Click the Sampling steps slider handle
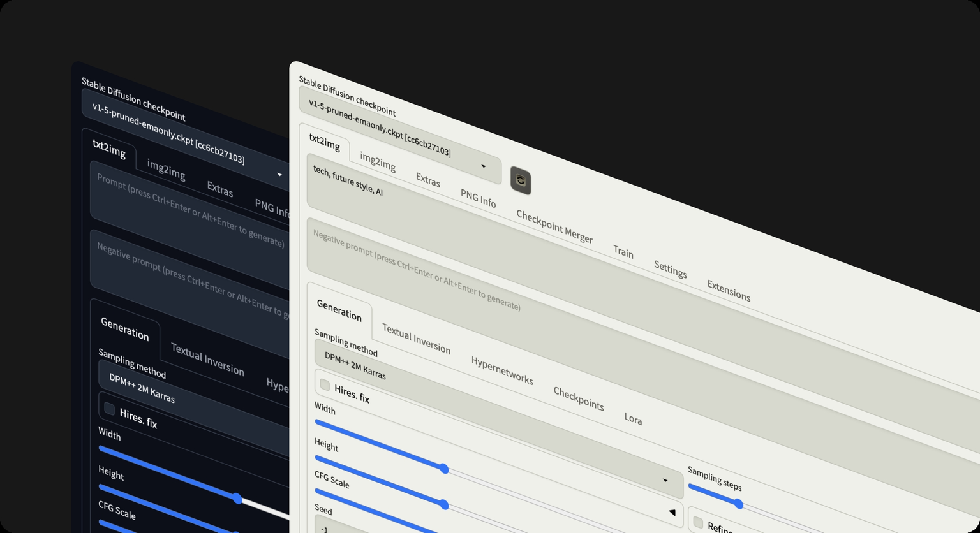The height and width of the screenshot is (533, 980). [738, 504]
